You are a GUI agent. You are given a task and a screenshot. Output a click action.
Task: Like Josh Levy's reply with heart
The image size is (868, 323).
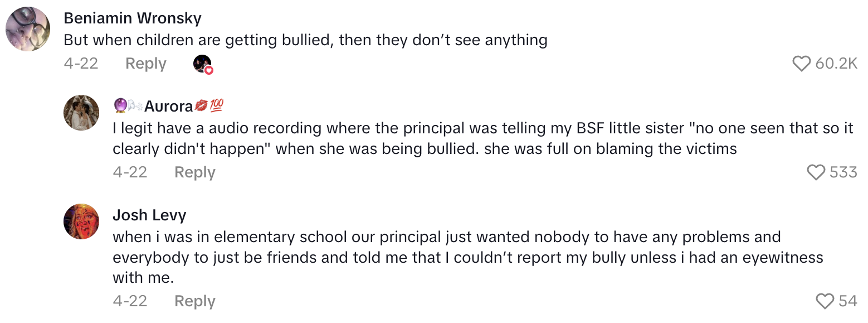(x=825, y=302)
